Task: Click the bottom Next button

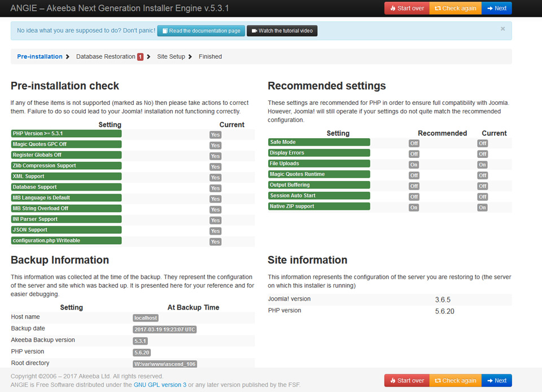Action: pyautogui.click(x=497, y=381)
